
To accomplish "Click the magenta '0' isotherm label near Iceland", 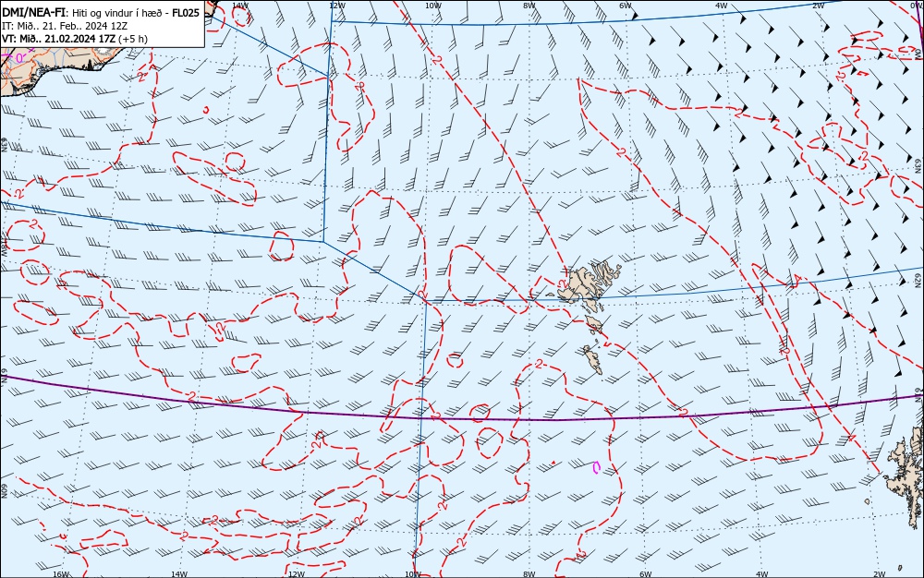I will (x=18, y=58).
